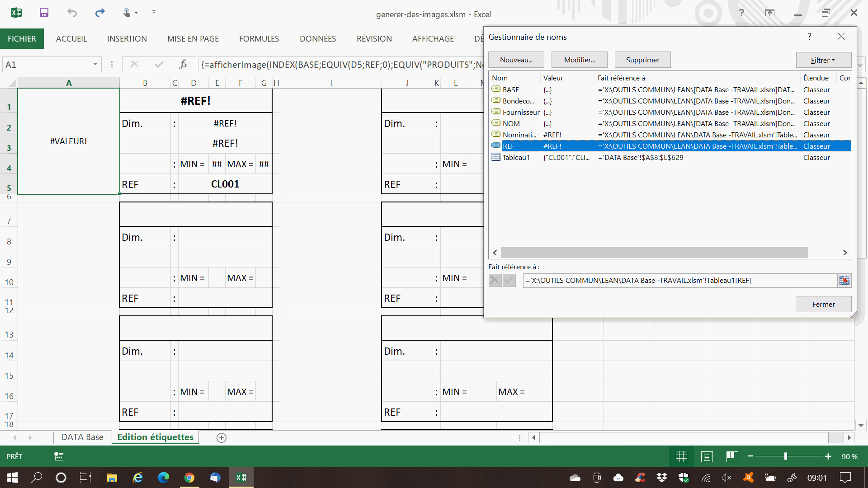Select the Tableau1 row in name list
This screenshot has height=488, width=868.
(x=515, y=158)
